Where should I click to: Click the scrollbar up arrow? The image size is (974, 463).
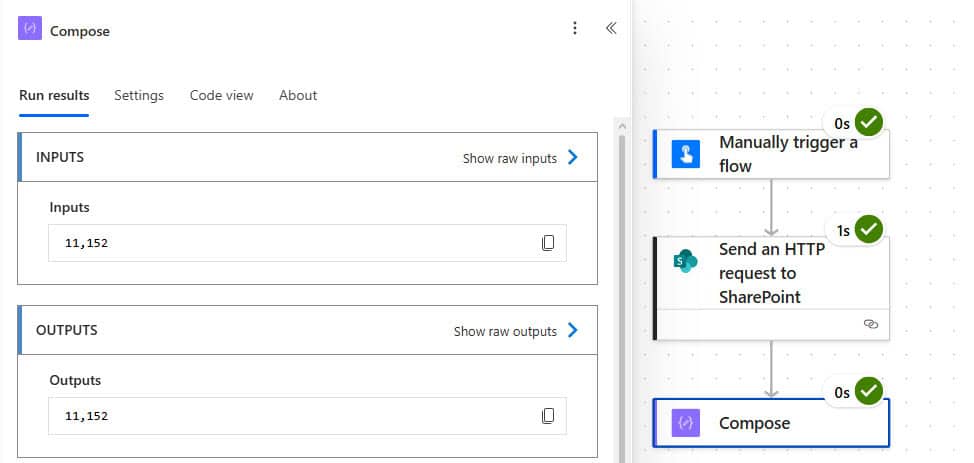coord(622,126)
